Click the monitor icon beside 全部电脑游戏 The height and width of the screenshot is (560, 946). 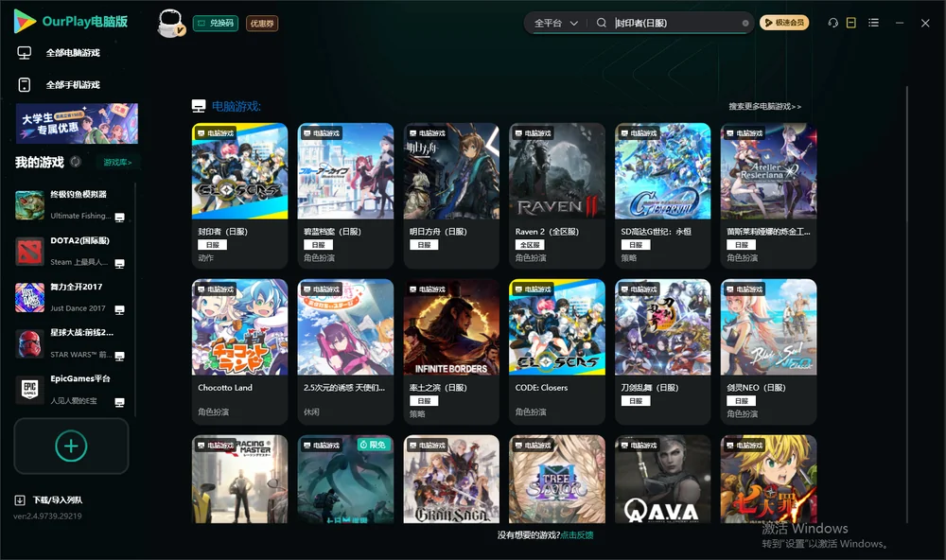[25, 53]
